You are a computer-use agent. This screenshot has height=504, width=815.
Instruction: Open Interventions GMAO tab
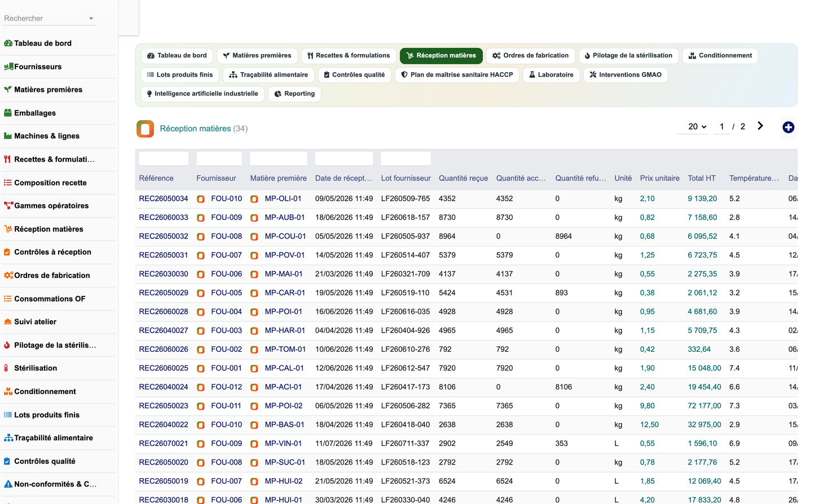pyautogui.click(x=625, y=75)
